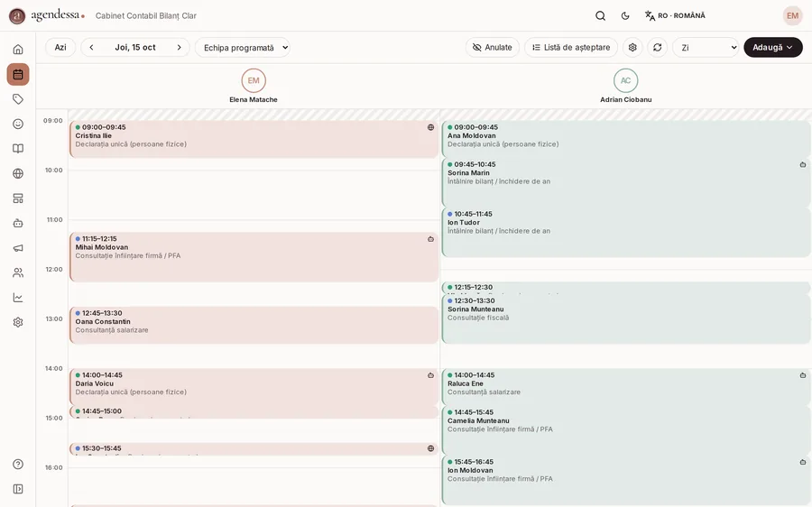
Task: Open Listă de așteptare waiting list
Action: [571, 47]
